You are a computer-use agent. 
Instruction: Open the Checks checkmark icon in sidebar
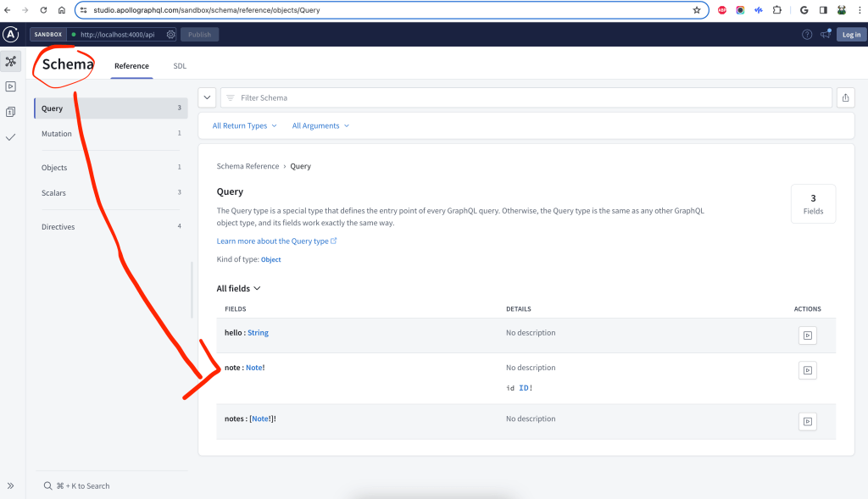point(11,136)
